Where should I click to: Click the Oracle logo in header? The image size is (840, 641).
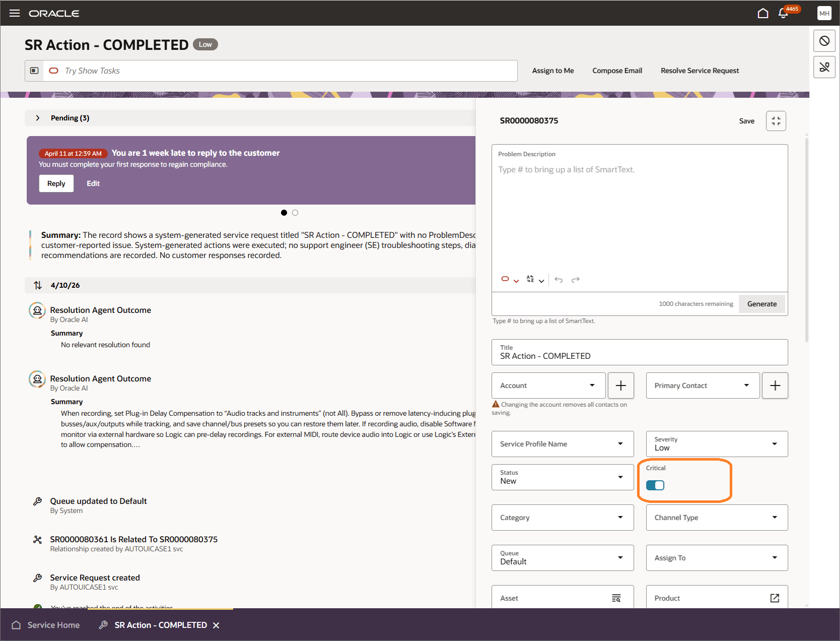point(54,13)
